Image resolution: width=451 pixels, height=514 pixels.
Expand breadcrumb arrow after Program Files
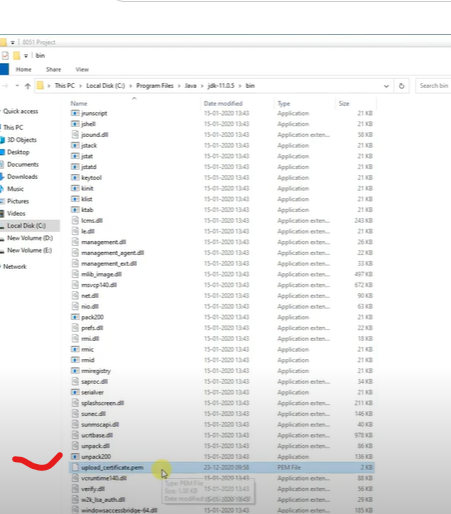(179, 86)
